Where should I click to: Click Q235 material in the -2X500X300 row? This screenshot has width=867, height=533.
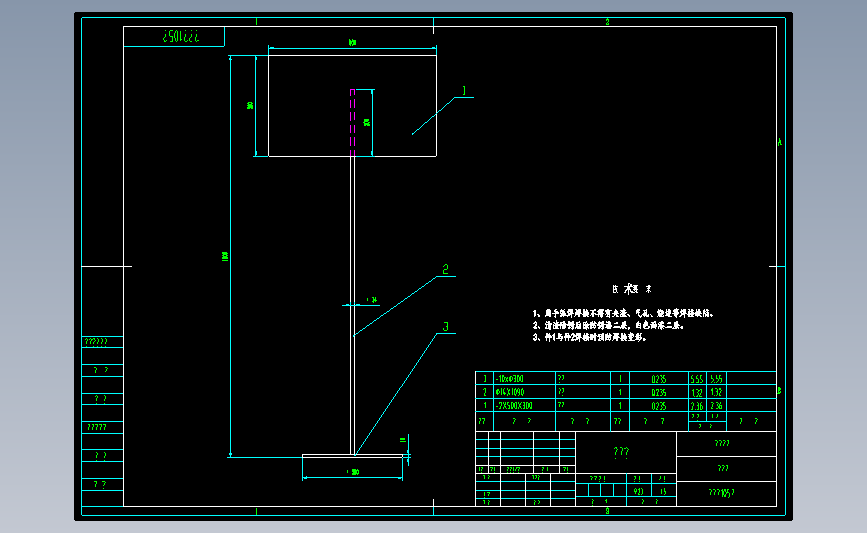[659, 406]
